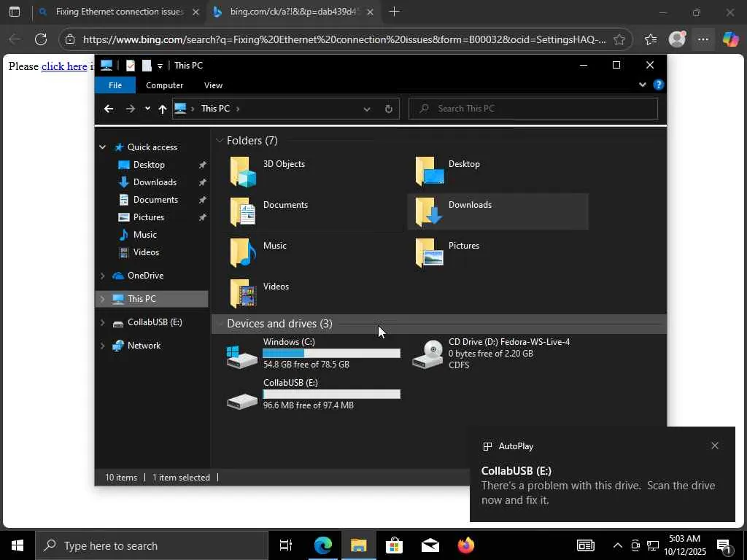Open the View ribbon tab

coord(213,85)
